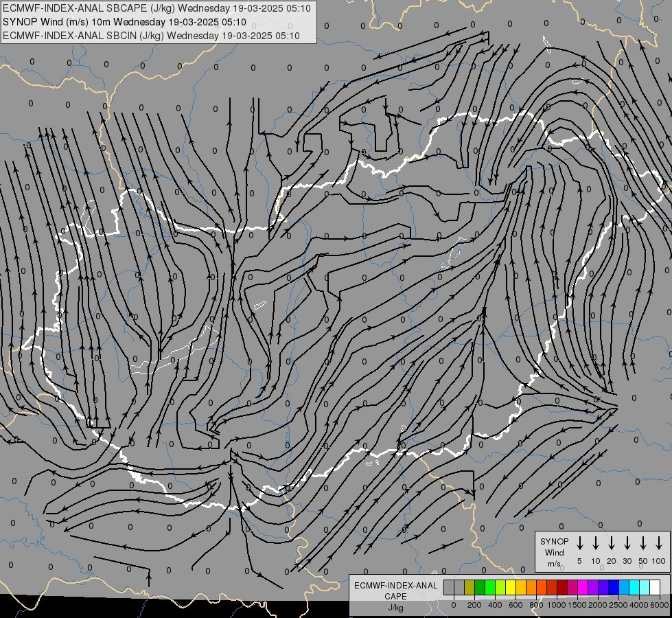Viewport: 672px width, 618px height.
Task: Click the 0 value on CAPE scale
Action: tap(454, 605)
